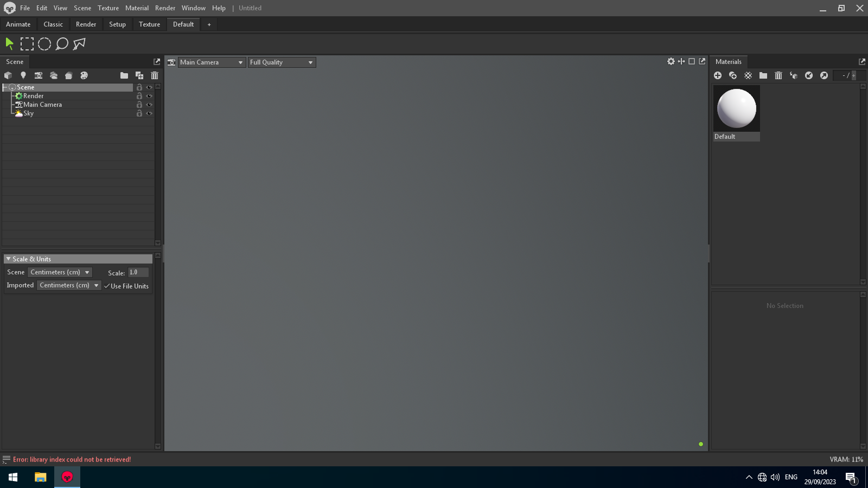Viewport: 868px width, 488px height.
Task: Create a new material with plus icon
Action: click(718, 75)
